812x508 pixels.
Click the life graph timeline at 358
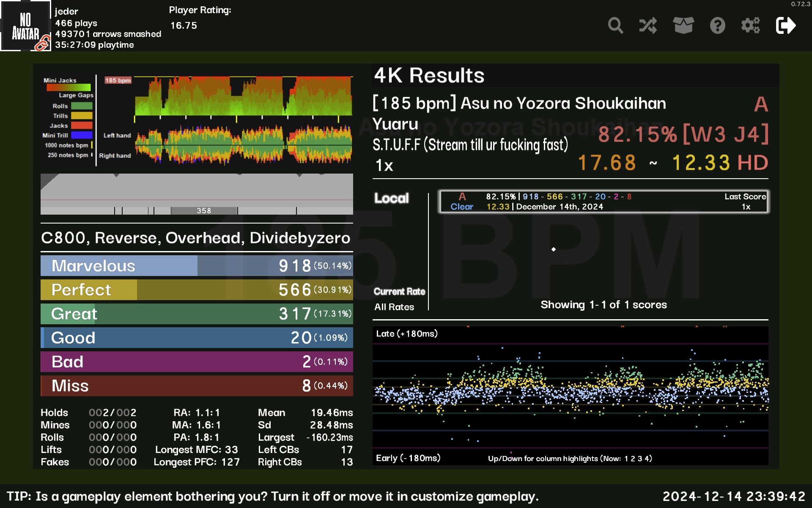204,210
